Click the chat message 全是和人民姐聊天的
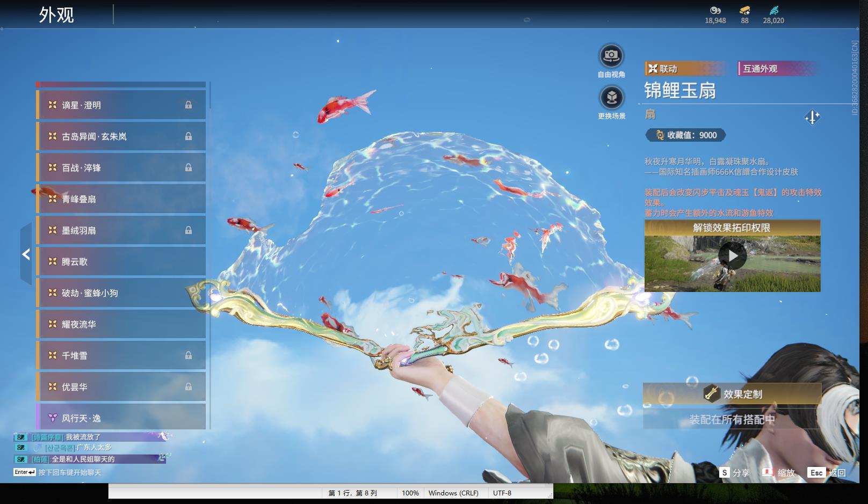The height and width of the screenshot is (504, 868). pos(83,459)
